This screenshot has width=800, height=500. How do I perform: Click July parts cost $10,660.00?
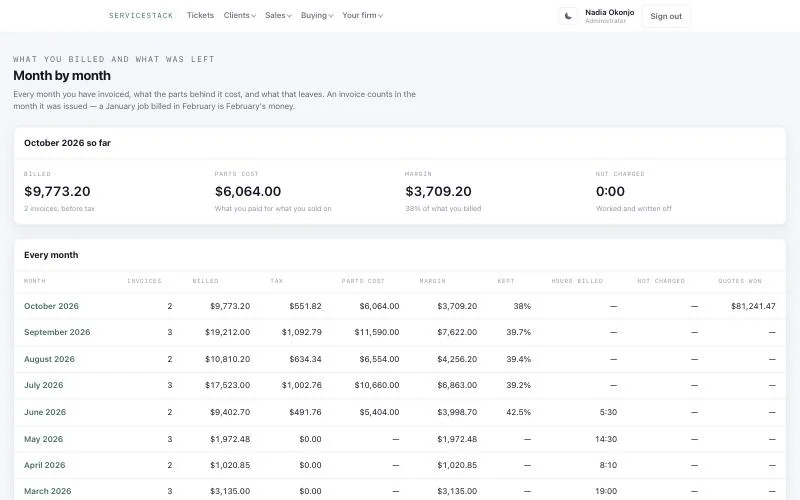point(377,385)
